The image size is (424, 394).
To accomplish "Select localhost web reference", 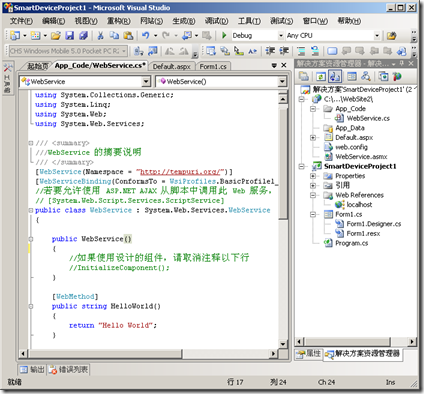I will coord(359,205).
